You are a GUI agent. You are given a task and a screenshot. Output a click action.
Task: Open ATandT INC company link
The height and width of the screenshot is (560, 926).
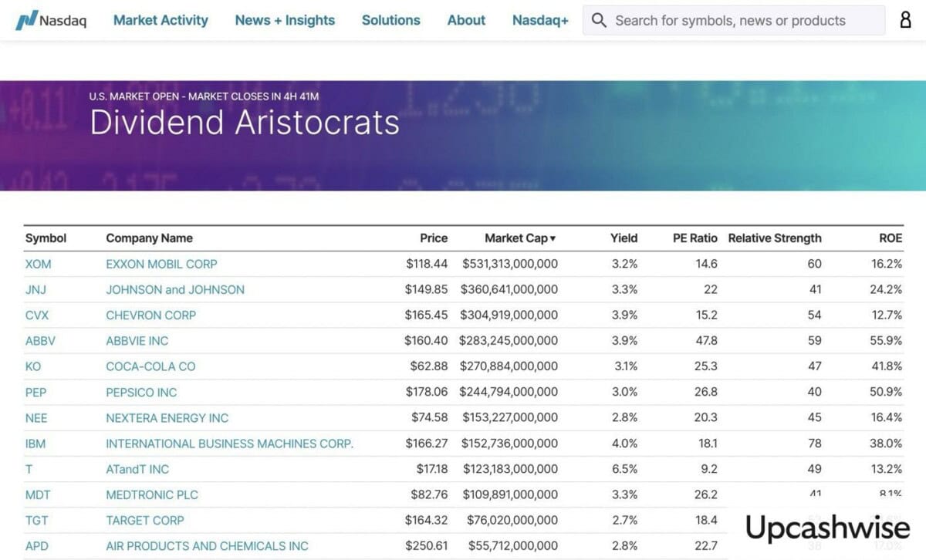pos(137,469)
